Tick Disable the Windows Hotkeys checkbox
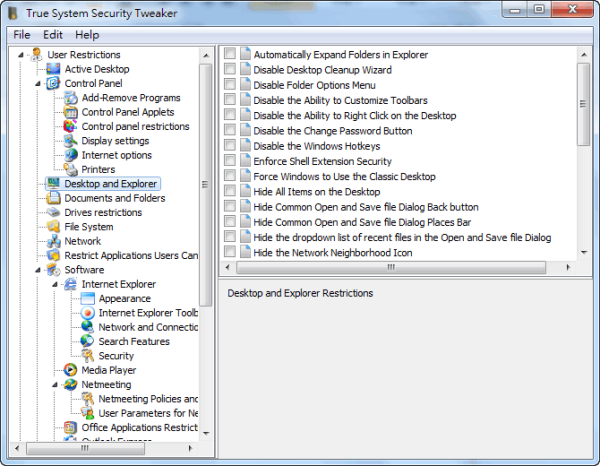The image size is (600, 466). click(x=230, y=145)
